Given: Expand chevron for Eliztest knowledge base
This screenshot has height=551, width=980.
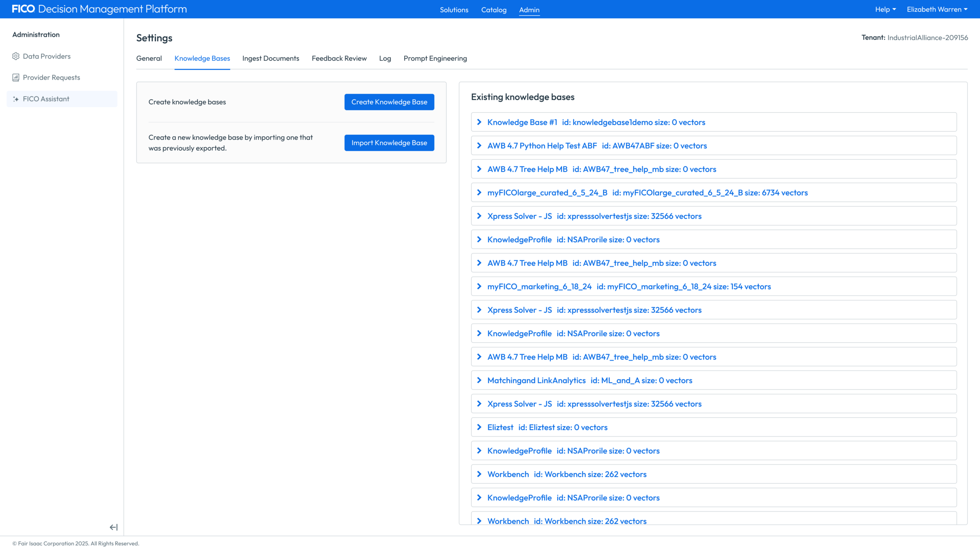Looking at the screenshot, I should coord(479,427).
